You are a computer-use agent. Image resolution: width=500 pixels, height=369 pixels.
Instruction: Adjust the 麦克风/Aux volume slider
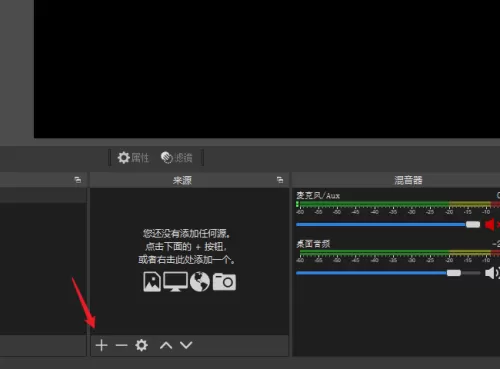[x=388, y=225]
